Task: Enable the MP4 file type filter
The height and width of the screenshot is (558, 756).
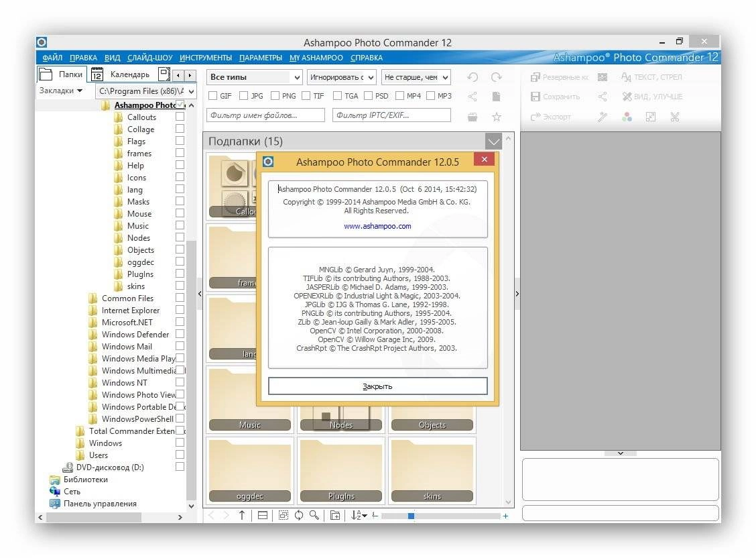Action: [399, 96]
